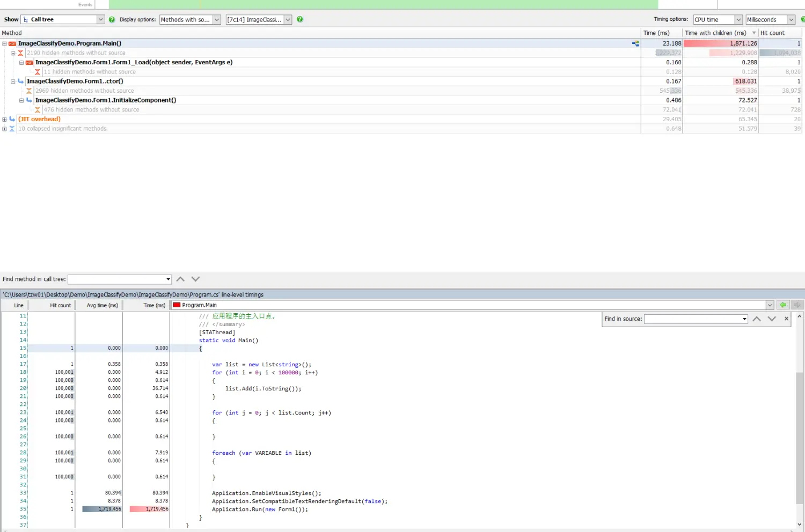The height and width of the screenshot is (532, 805).
Task: Open the CPU time timing dropdown
Action: click(x=738, y=19)
